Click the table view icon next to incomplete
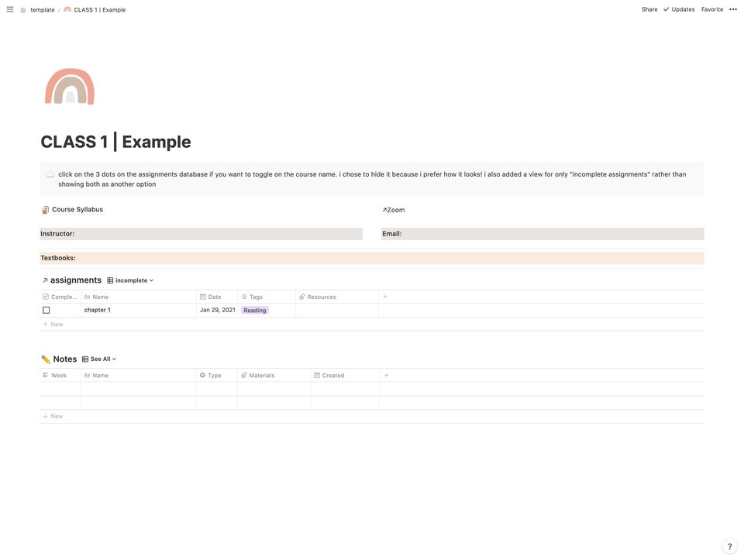744x560 pixels. (110, 280)
